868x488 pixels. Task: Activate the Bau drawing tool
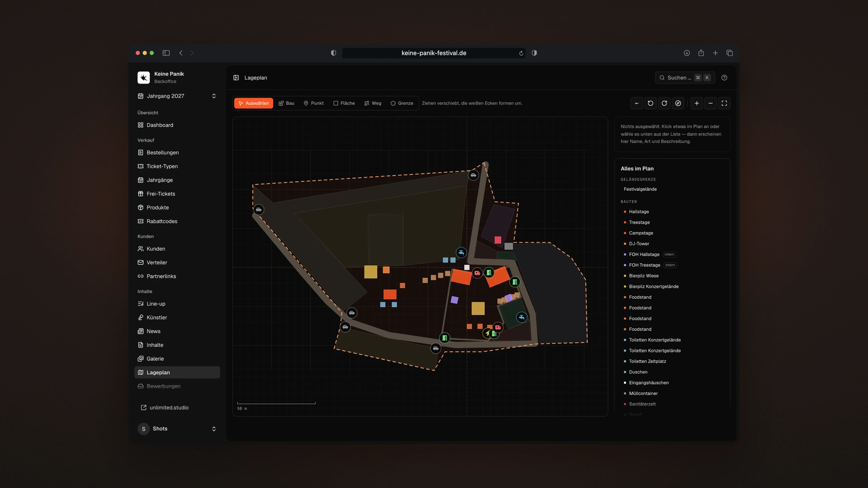point(287,103)
